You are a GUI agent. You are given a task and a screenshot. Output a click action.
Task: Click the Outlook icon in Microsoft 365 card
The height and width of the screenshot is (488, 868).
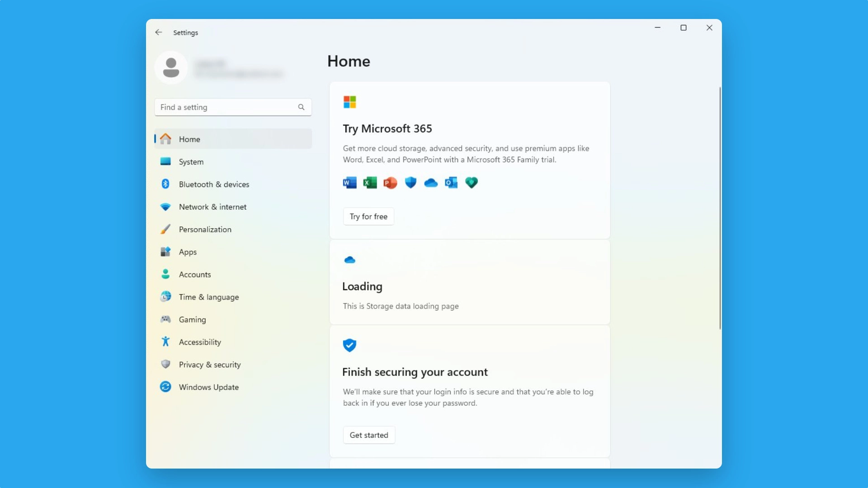coord(451,183)
